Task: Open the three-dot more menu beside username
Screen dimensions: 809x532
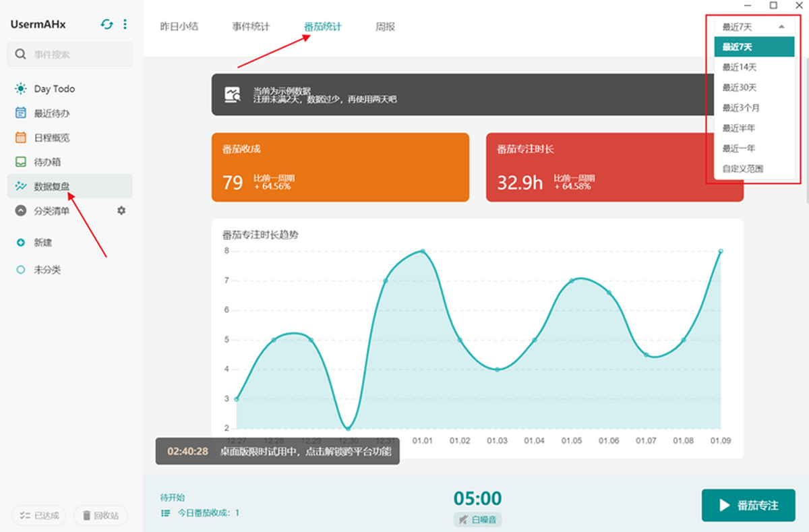Action: (125, 24)
